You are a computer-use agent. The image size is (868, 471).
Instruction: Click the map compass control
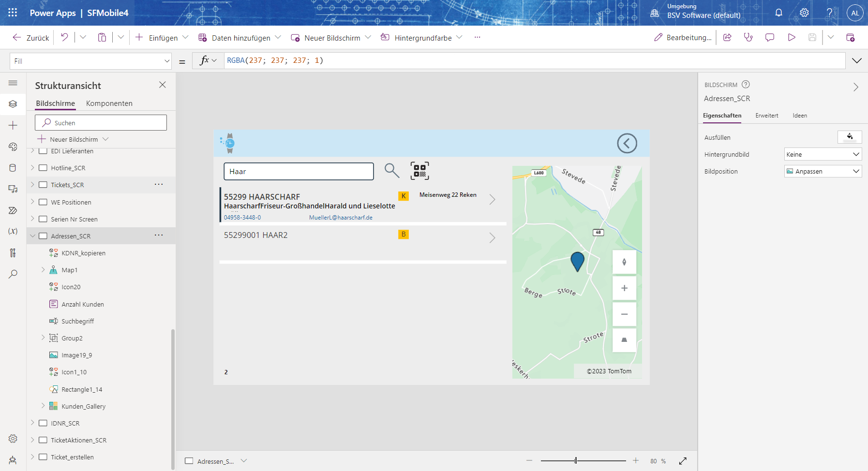tap(624, 262)
